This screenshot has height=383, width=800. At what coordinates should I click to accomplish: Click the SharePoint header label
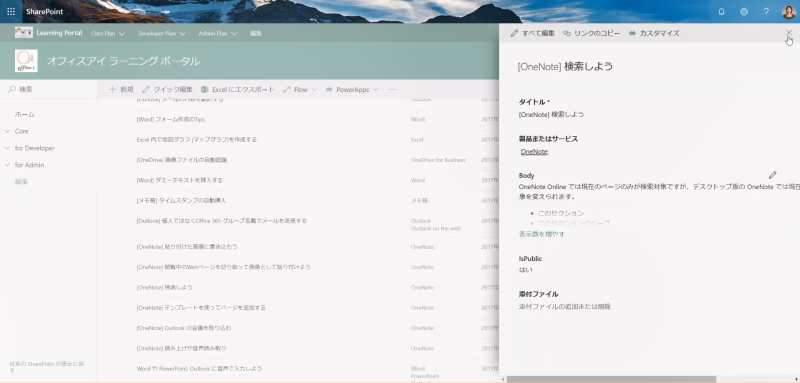[45, 11]
